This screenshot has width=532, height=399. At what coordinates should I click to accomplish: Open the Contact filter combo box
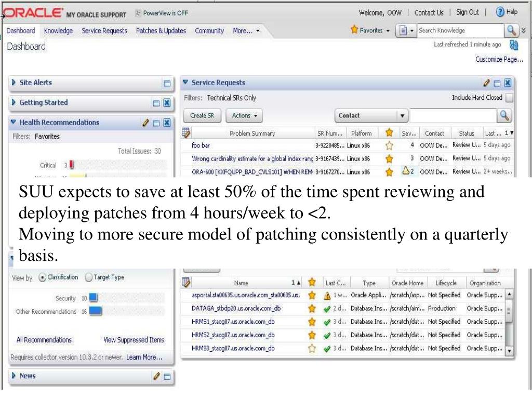click(371, 116)
